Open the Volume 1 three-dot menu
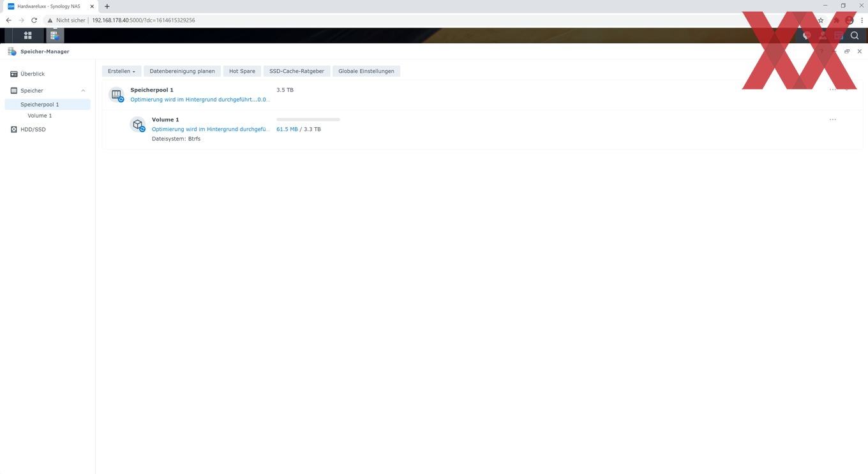The width and height of the screenshot is (868, 474). (833, 119)
